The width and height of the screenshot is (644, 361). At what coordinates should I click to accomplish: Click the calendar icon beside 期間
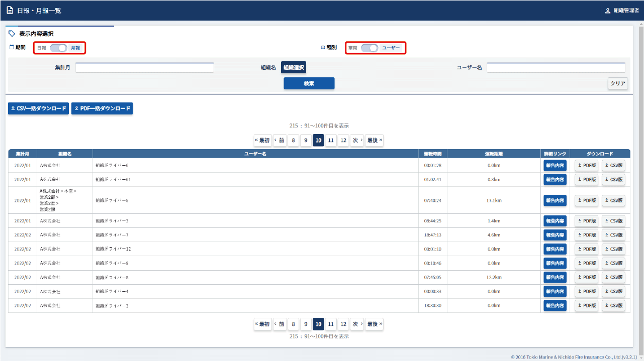point(12,47)
